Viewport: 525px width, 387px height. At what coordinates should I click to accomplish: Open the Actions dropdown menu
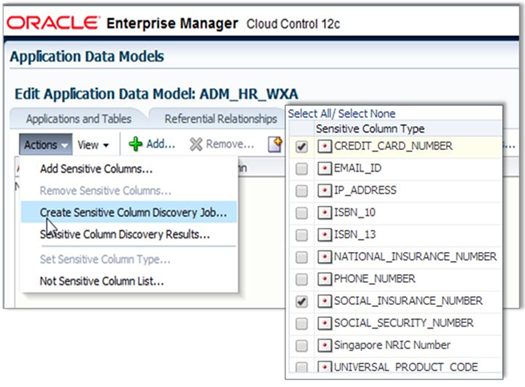pos(46,145)
